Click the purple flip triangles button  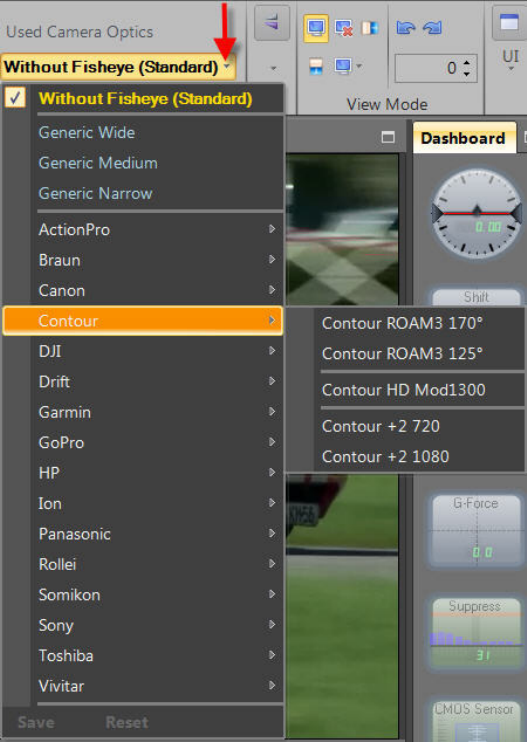click(x=272, y=22)
